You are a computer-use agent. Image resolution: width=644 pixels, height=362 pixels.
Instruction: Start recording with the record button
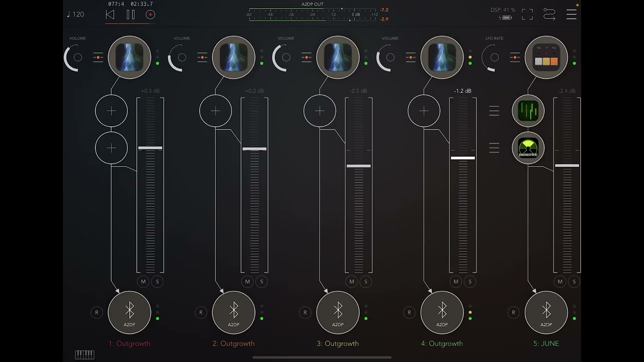[x=150, y=15]
